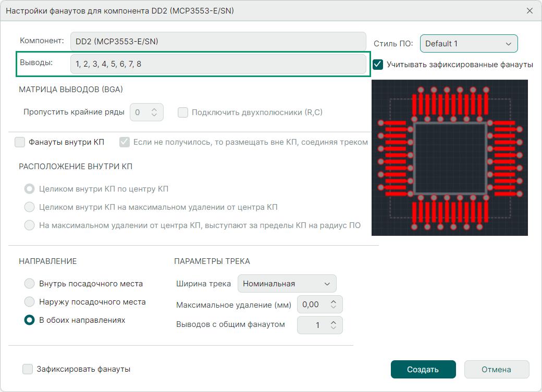Select Внутрь посадочного места radio button
The image size is (542, 392).
click(30, 284)
